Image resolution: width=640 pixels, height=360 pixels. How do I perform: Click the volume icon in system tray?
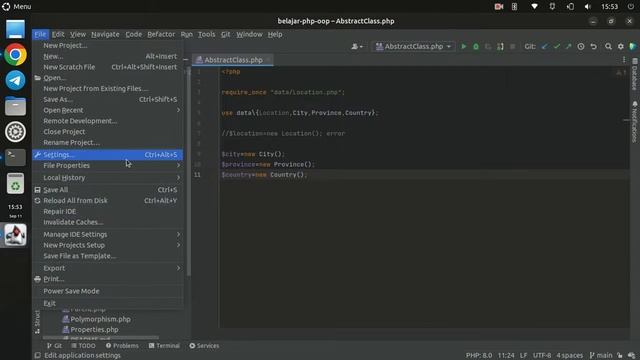587,7
